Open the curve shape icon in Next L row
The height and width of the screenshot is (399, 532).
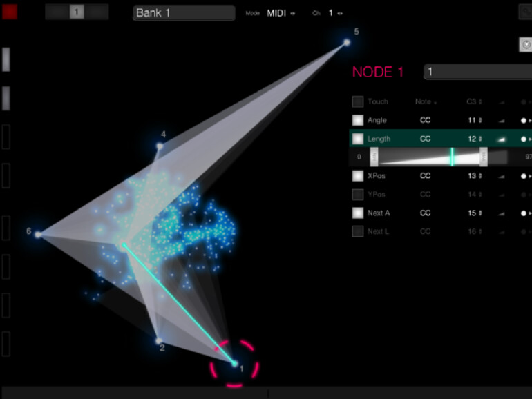tap(501, 232)
